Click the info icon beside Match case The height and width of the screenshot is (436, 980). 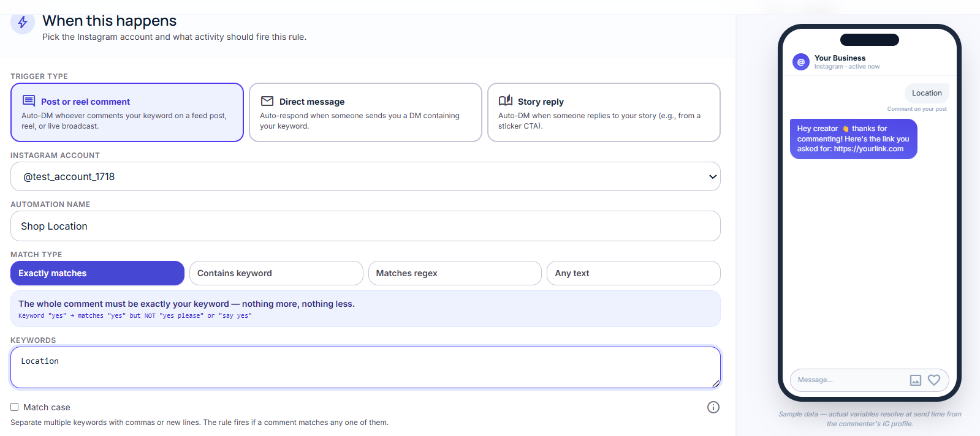713,407
